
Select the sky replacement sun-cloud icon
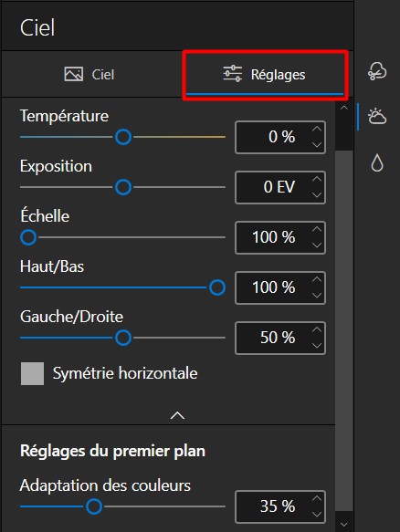click(x=377, y=117)
